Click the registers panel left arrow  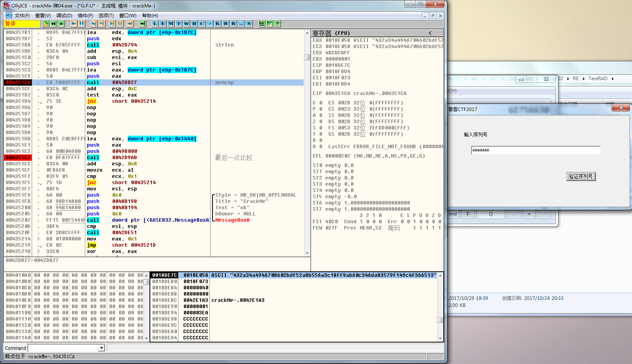click(x=430, y=33)
